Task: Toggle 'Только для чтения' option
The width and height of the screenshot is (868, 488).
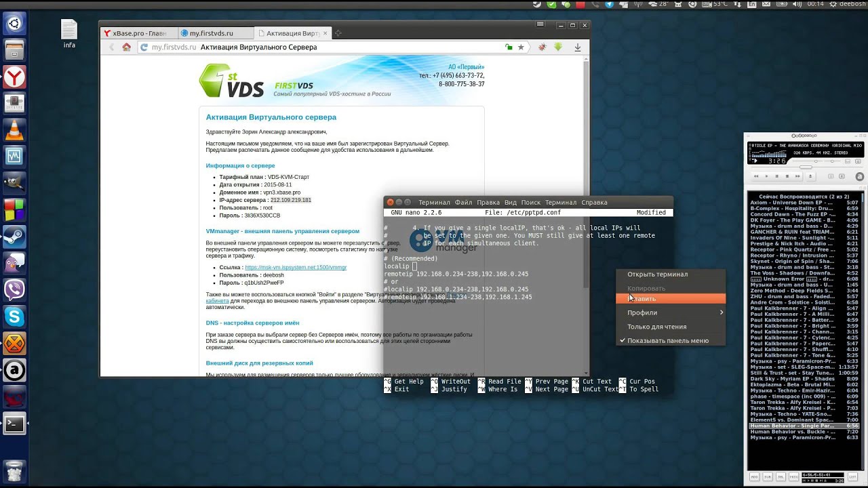Action: pos(671,327)
